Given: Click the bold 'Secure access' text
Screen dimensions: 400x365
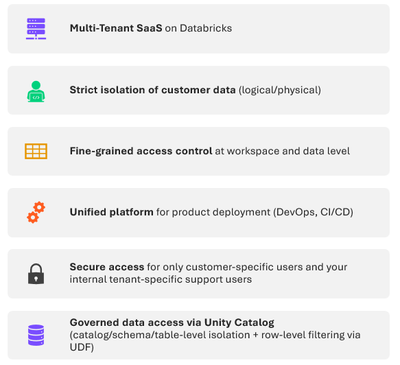Looking at the screenshot, I should [x=107, y=267].
